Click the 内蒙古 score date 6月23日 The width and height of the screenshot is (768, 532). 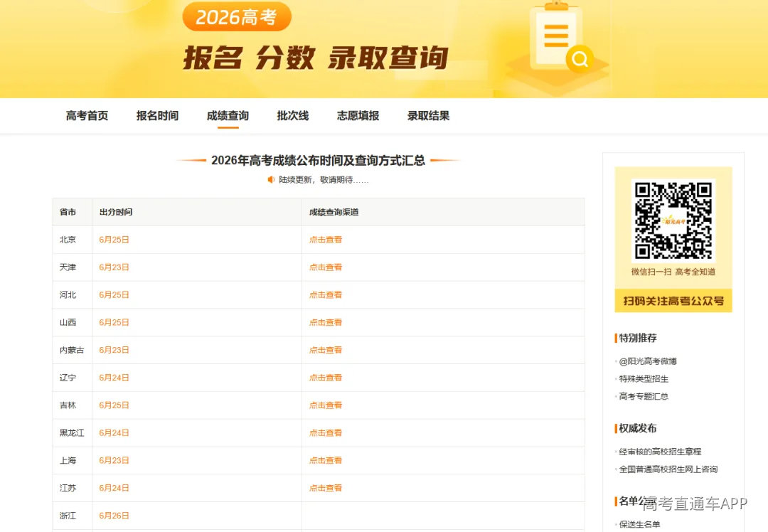click(114, 350)
